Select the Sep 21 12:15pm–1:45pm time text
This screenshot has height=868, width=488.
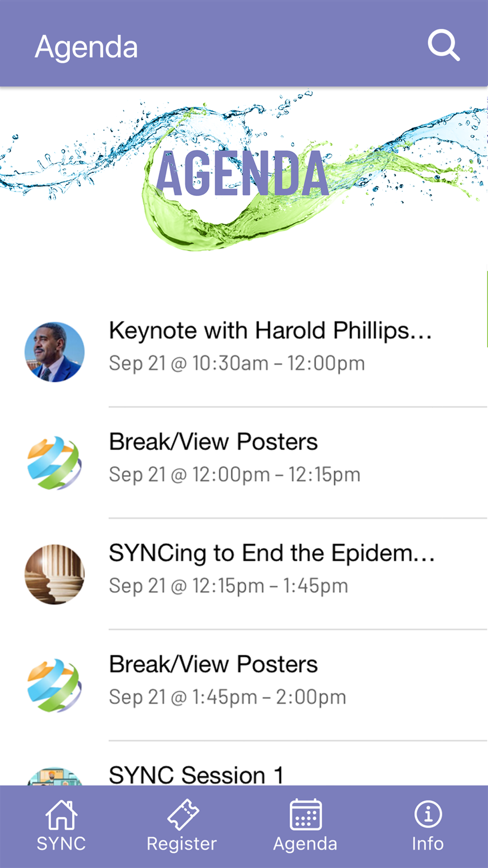click(228, 586)
